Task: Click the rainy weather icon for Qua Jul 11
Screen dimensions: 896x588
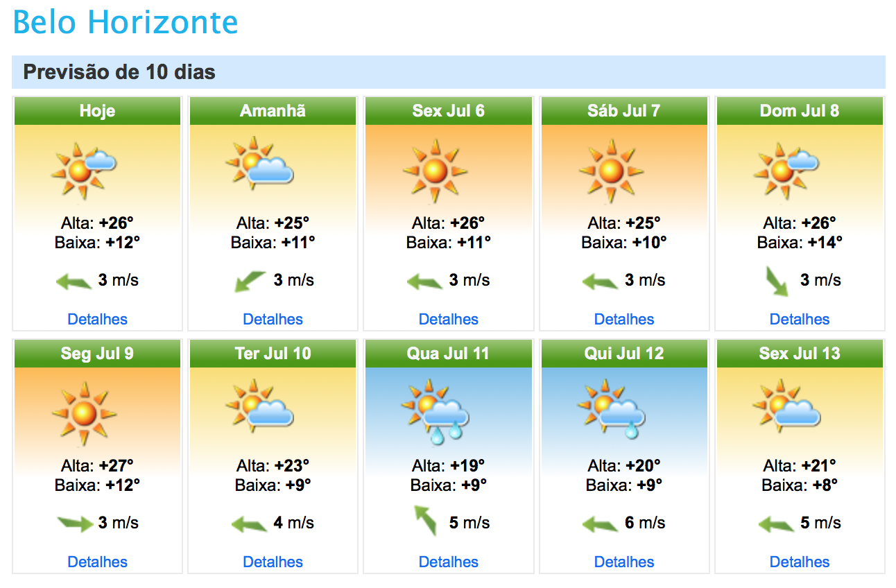Action: [436, 412]
